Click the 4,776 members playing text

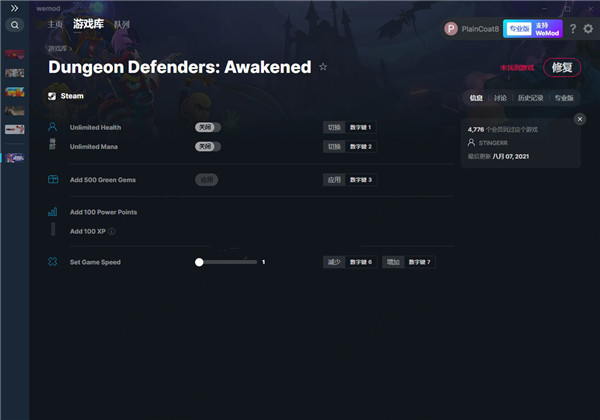[502, 130]
